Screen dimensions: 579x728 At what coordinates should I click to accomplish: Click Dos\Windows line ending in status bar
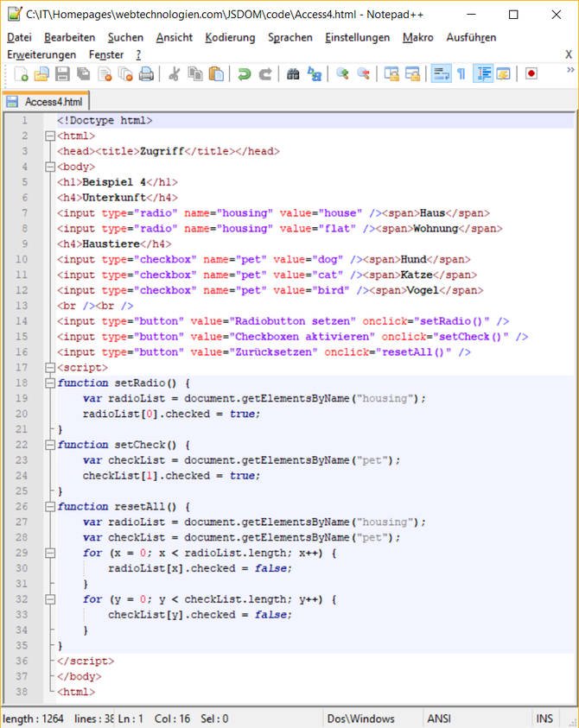[x=360, y=719]
